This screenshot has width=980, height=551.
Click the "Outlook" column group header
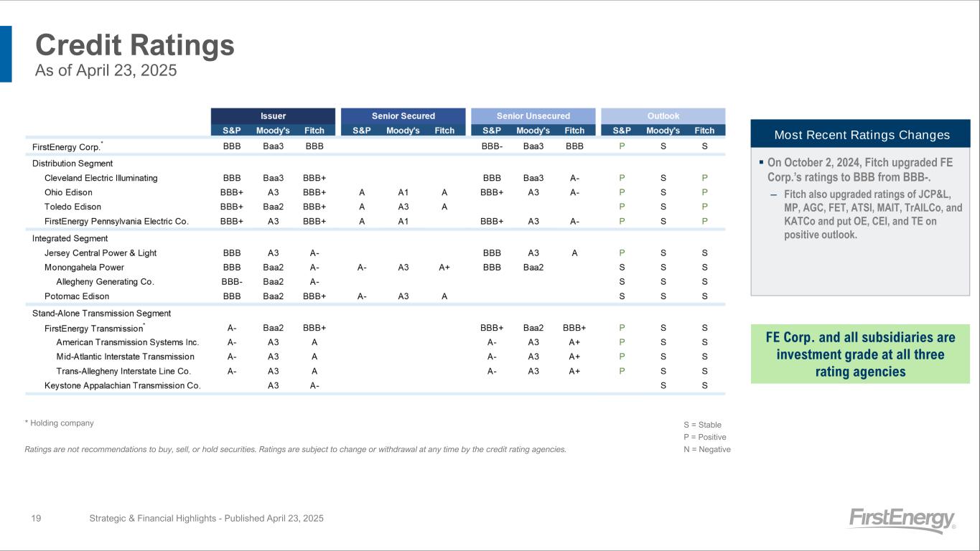(663, 116)
